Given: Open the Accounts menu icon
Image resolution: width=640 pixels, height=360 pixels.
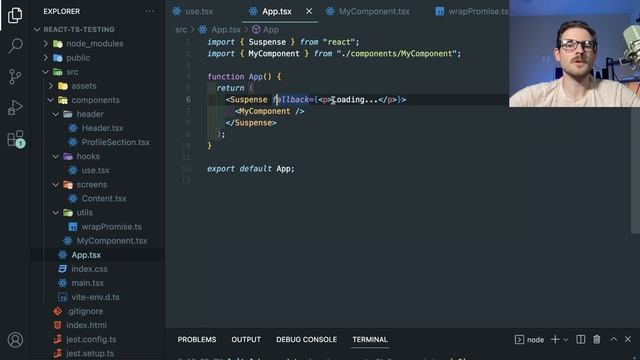Looking at the screenshot, I should 15,340.
